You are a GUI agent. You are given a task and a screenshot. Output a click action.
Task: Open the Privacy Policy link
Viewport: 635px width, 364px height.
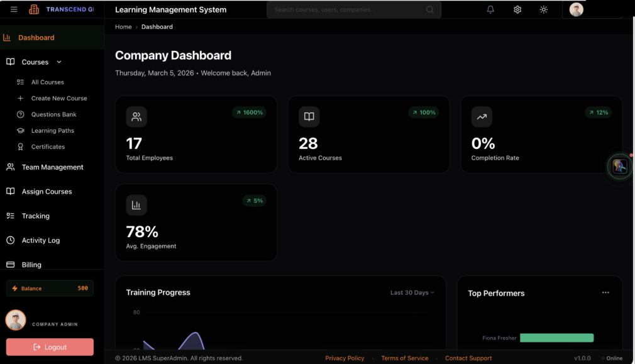pyautogui.click(x=345, y=358)
